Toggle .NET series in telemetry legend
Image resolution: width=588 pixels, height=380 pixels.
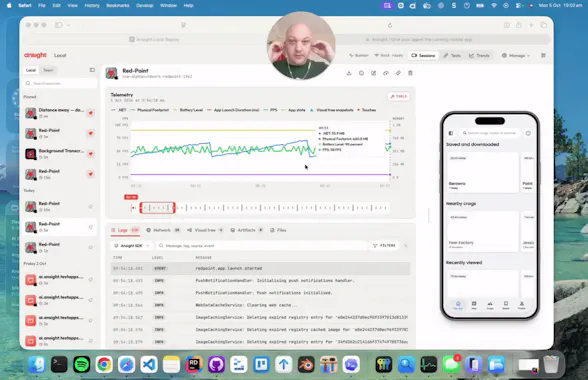(119, 110)
